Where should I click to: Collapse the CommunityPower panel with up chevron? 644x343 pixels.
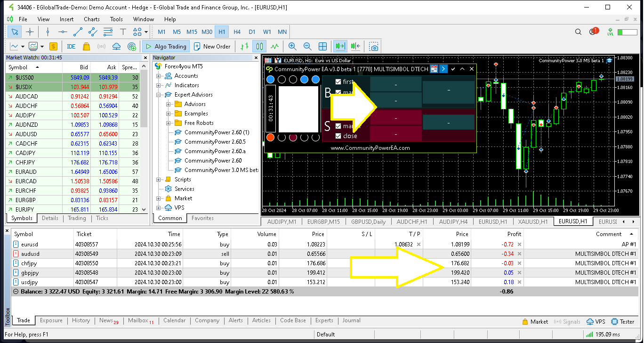click(x=462, y=69)
